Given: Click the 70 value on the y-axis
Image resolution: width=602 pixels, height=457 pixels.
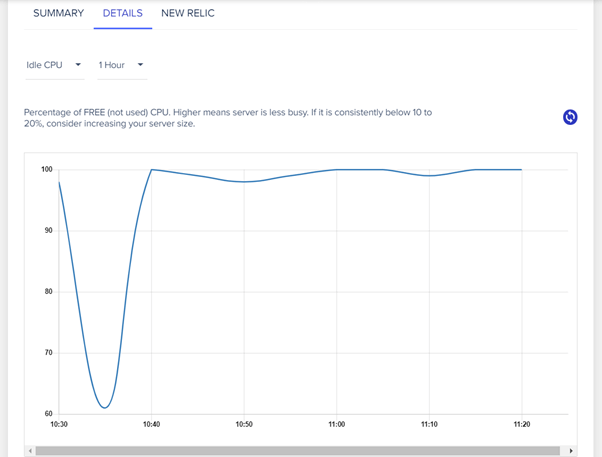Looking at the screenshot, I should tap(48, 353).
